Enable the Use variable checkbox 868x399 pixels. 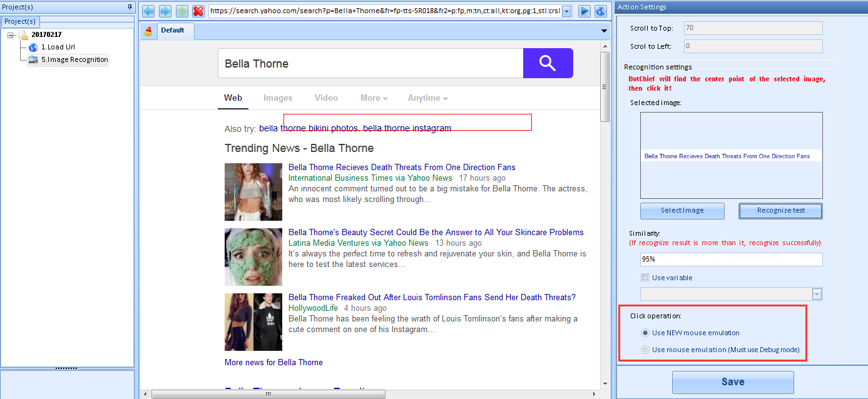pyautogui.click(x=645, y=278)
